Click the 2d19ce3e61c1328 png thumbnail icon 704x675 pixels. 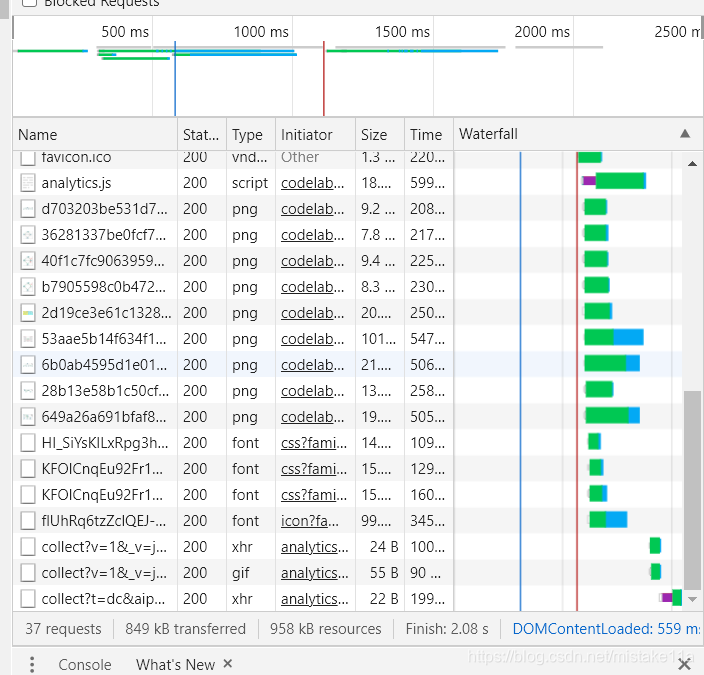point(28,313)
